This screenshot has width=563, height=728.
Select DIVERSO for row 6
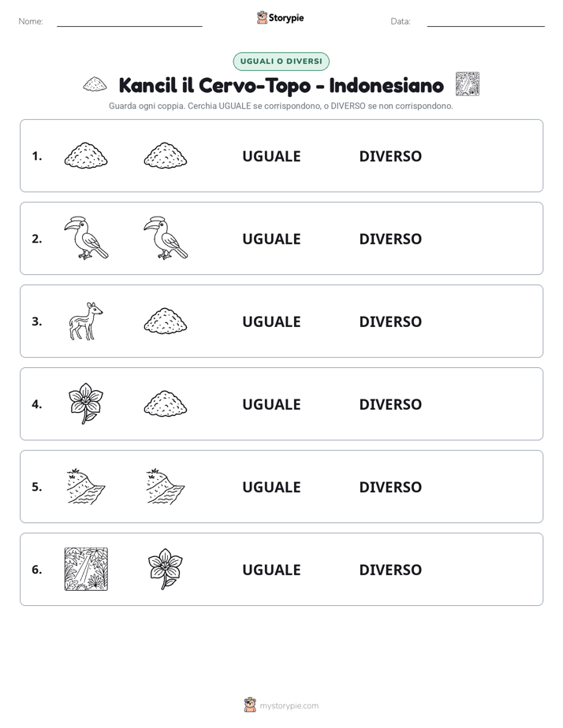pyautogui.click(x=390, y=570)
